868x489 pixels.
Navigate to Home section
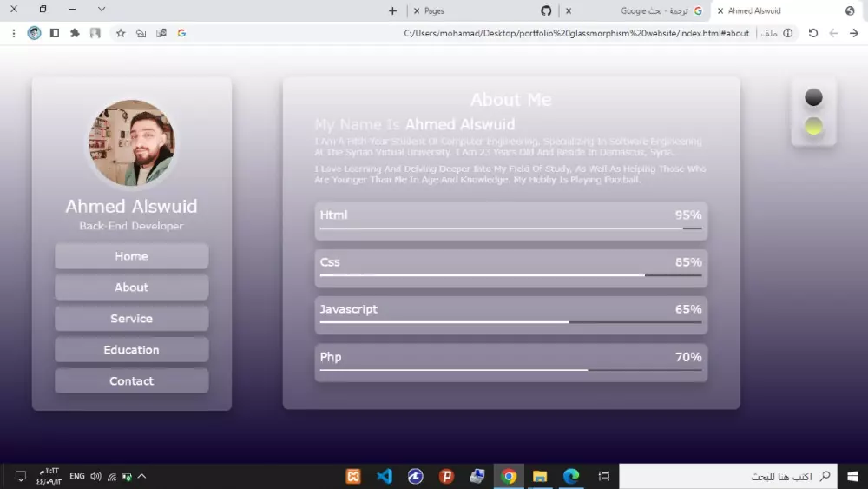[x=132, y=256]
